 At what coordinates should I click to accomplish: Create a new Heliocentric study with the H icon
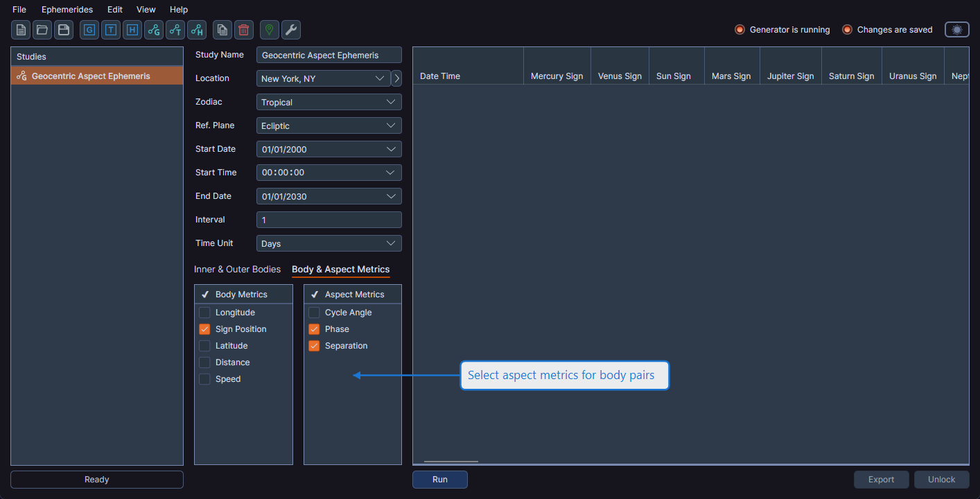click(x=132, y=30)
